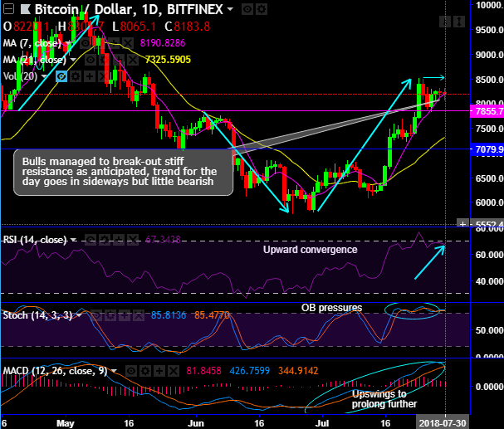Remove the Vol (20) indicator
Viewport: 504px width, 429px height.
point(104,76)
